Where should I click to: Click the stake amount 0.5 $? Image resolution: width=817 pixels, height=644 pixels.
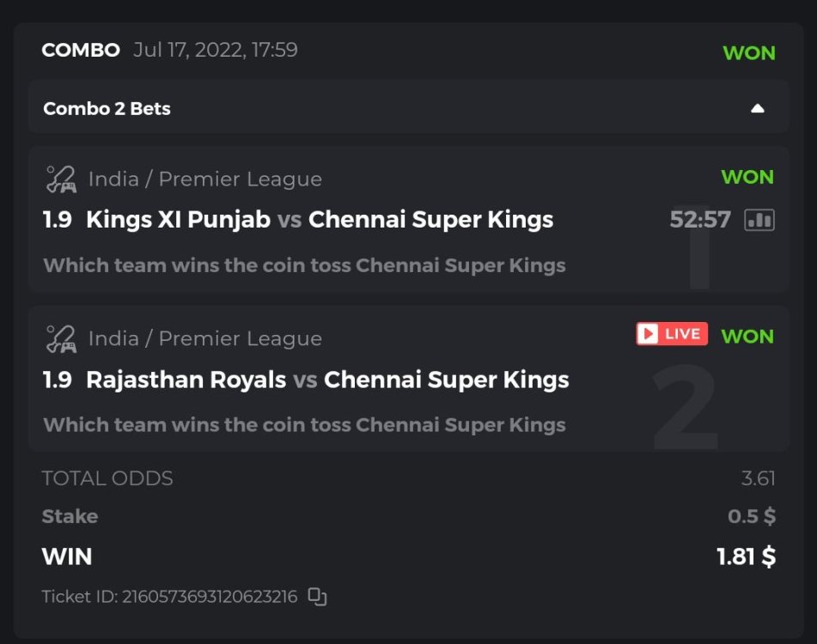752,516
